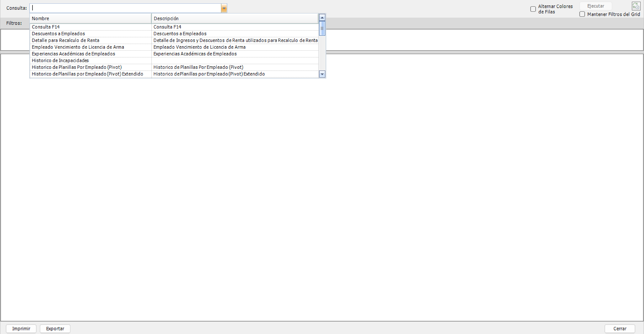This screenshot has height=334, width=644.
Task: Pick Historico de Planillas Por Empleado (Pivot)
Action: point(77,67)
